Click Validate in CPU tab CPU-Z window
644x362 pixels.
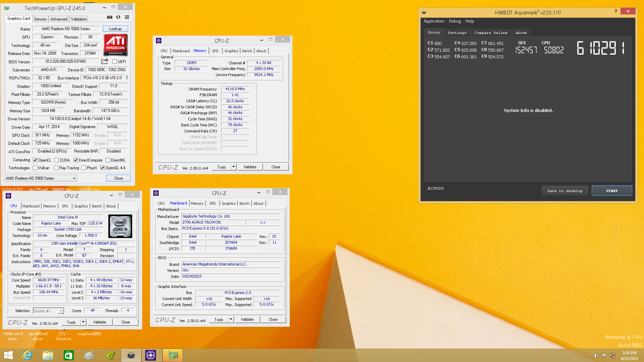[100, 322]
